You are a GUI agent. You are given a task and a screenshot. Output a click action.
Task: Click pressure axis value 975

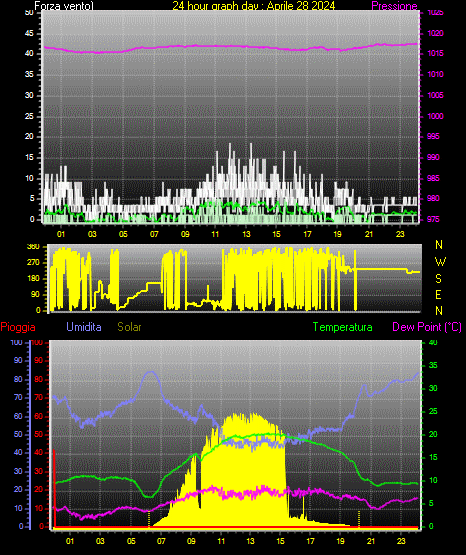[x=433, y=219]
